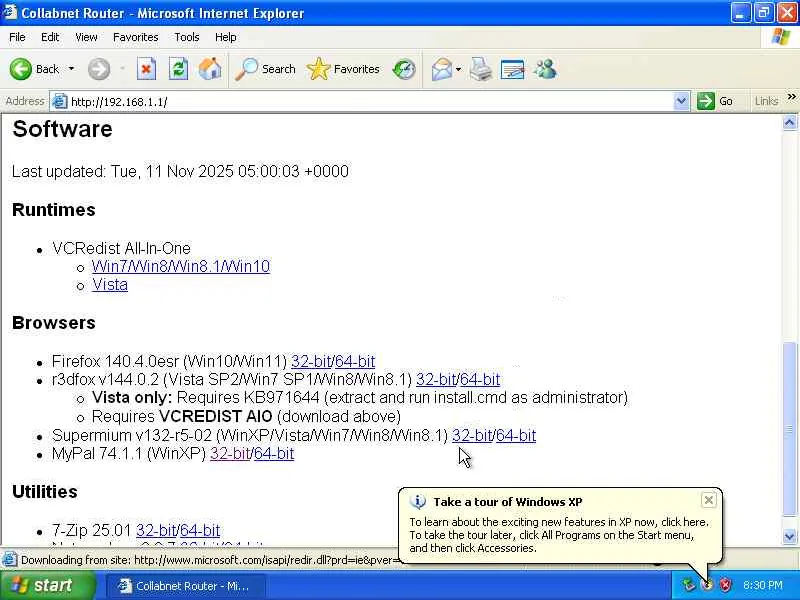Download r3dfox v144.0.2 64-bit

[480, 380]
